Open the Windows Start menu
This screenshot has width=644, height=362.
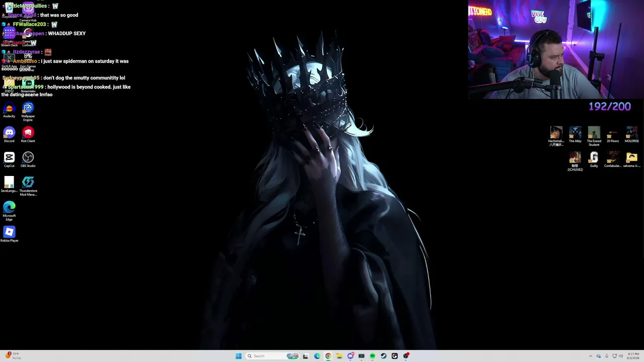click(238, 356)
